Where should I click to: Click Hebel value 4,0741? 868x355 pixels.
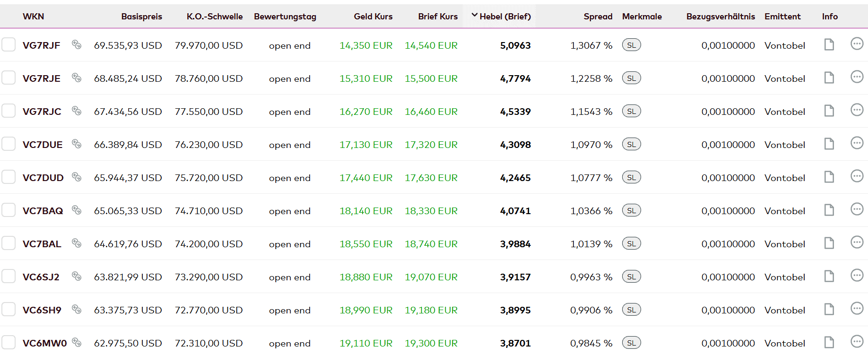pos(515,211)
